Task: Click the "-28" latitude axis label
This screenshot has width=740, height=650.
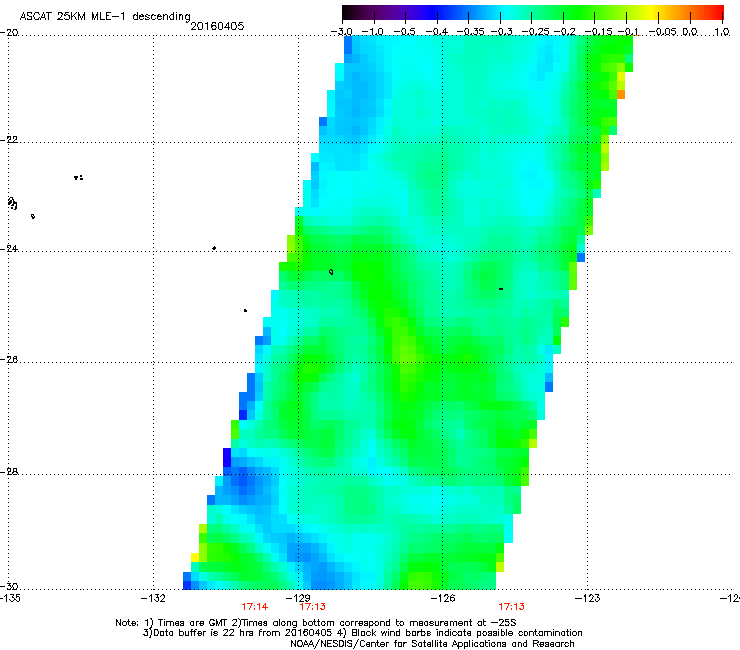Action: (9, 472)
